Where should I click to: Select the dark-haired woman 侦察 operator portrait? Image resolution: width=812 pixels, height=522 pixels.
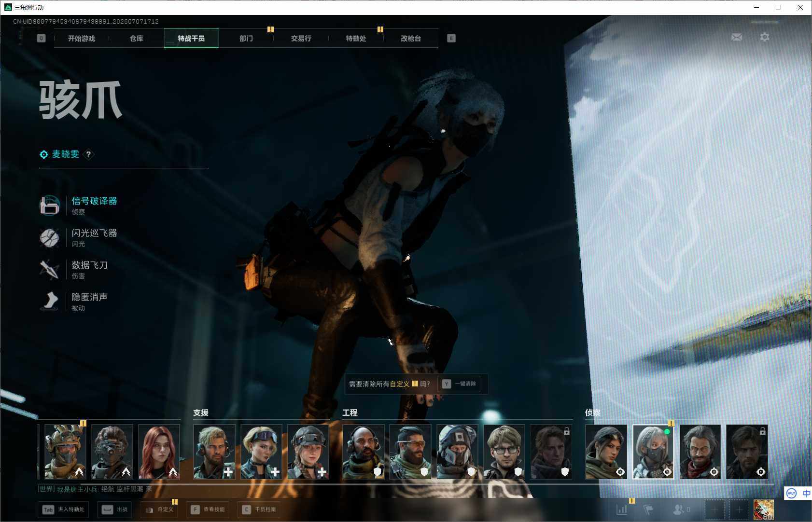(x=606, y=452)
